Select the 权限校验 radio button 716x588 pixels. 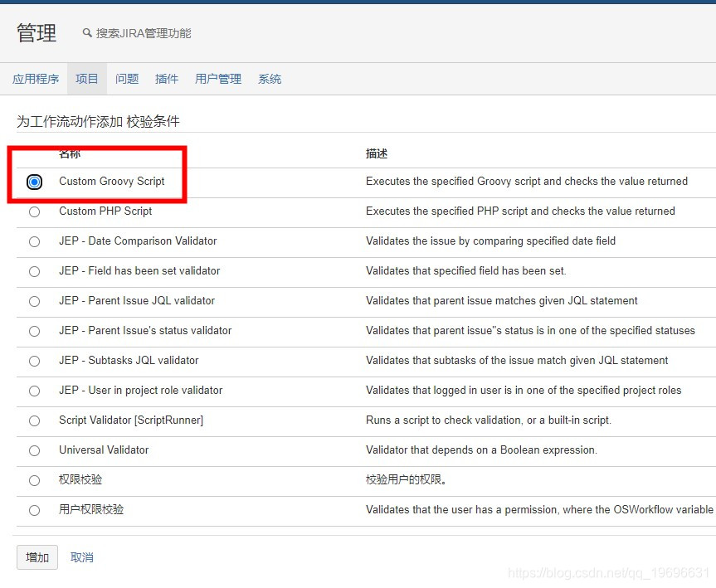coord(34,480)
